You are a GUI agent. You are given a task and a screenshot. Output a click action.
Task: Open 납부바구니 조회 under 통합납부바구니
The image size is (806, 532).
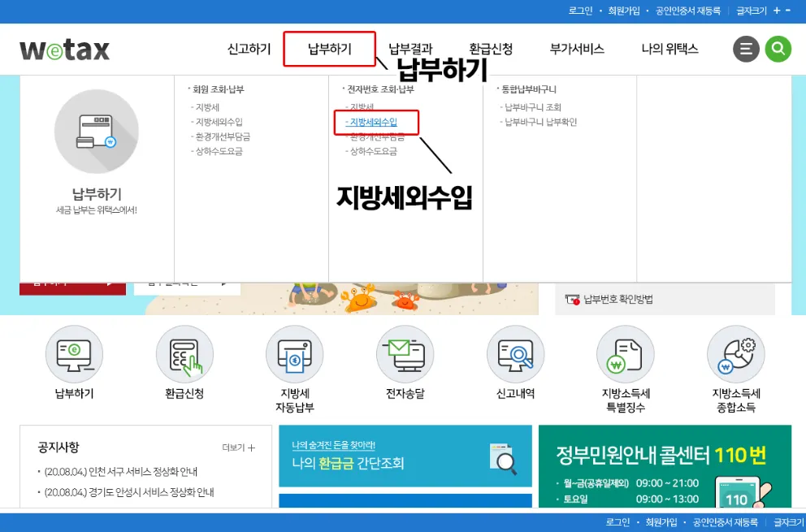click(532, 106)
